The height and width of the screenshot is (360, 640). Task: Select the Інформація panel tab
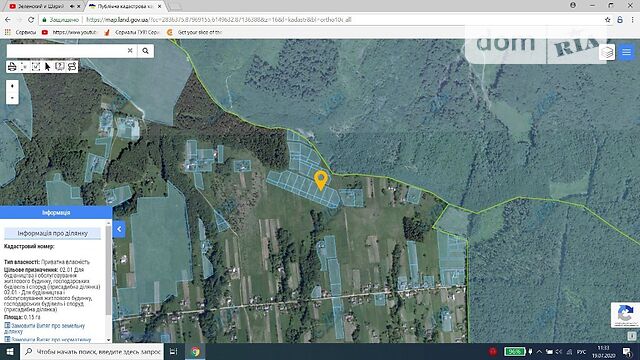(56, 213)
